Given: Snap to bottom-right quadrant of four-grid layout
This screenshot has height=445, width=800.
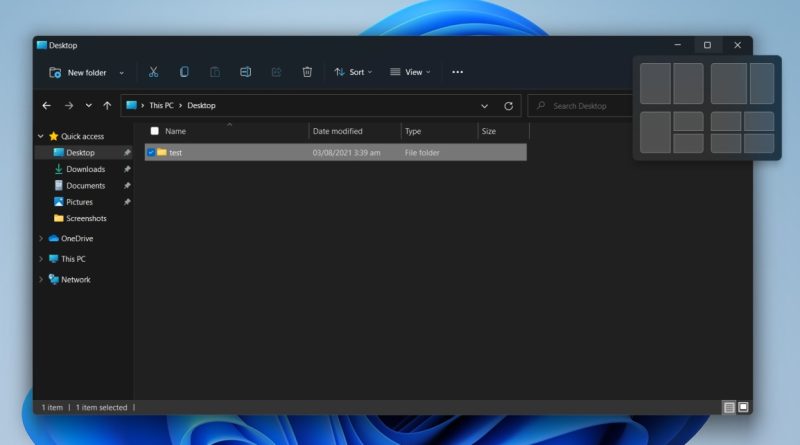Looking at the screenshot, I should click(x=759, y=143).
